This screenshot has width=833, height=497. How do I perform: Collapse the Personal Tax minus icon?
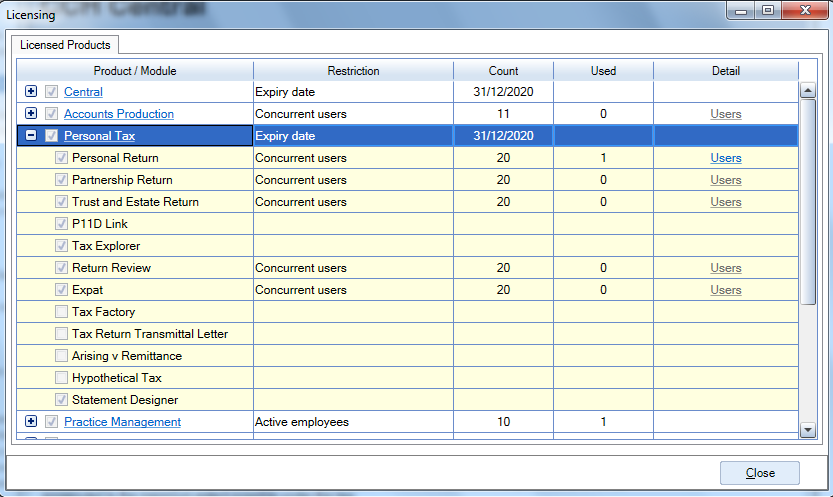(x=31, y=135)
